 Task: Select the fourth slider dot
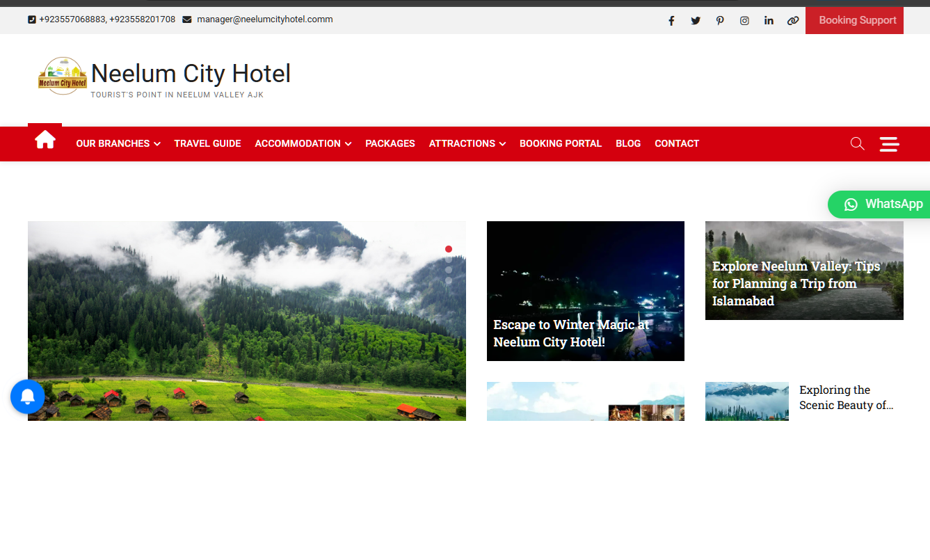(449, 280)
